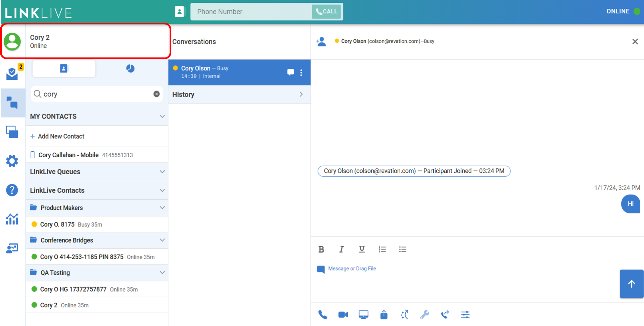Screen dimensions: 644x326
Task: Open the reports chart icon in sidebar
Action: coord(12,219)
